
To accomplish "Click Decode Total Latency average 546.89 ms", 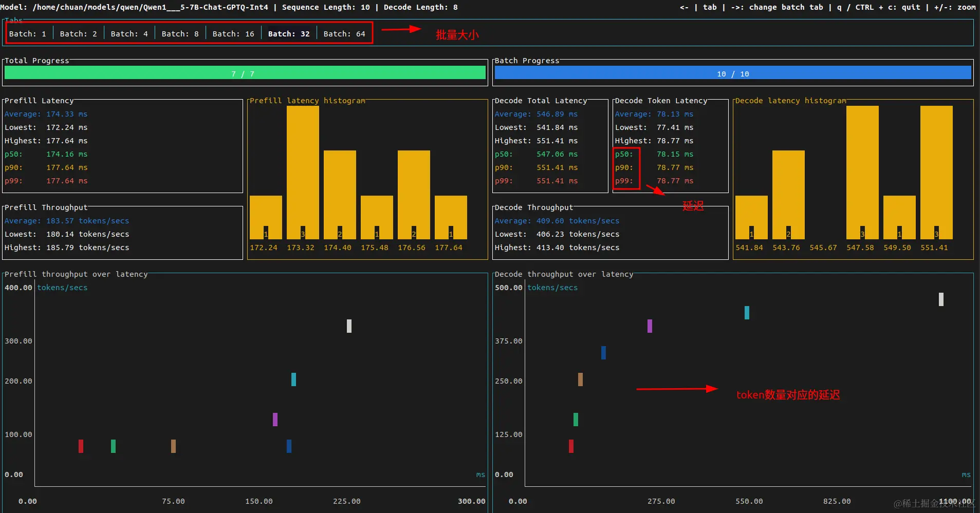I will [x=536, y=114].
